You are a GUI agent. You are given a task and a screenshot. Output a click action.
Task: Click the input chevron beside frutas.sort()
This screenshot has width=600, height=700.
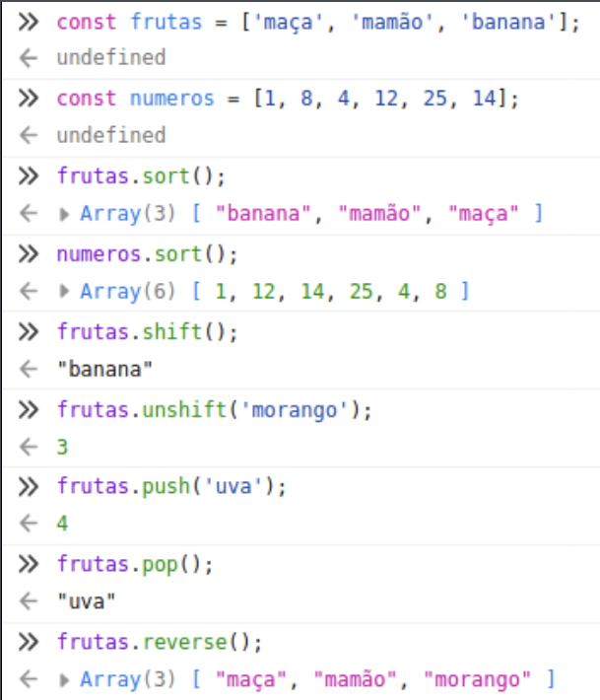coord(28,175)
